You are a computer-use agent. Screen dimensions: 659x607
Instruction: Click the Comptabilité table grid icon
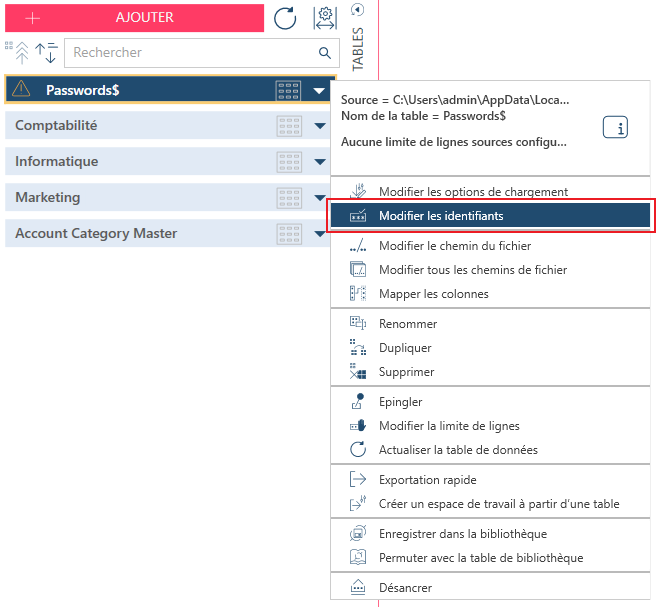click(x=288, y=126)
